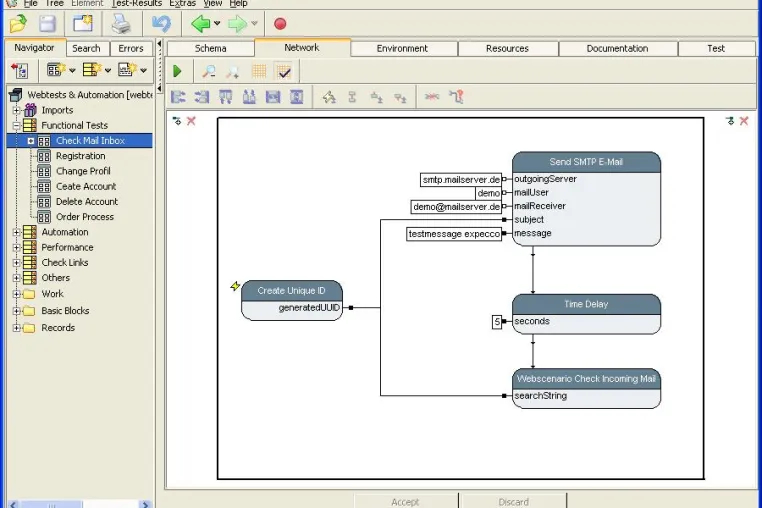
Task: Click the red record button in toolbar
Action: pos(280,24)
